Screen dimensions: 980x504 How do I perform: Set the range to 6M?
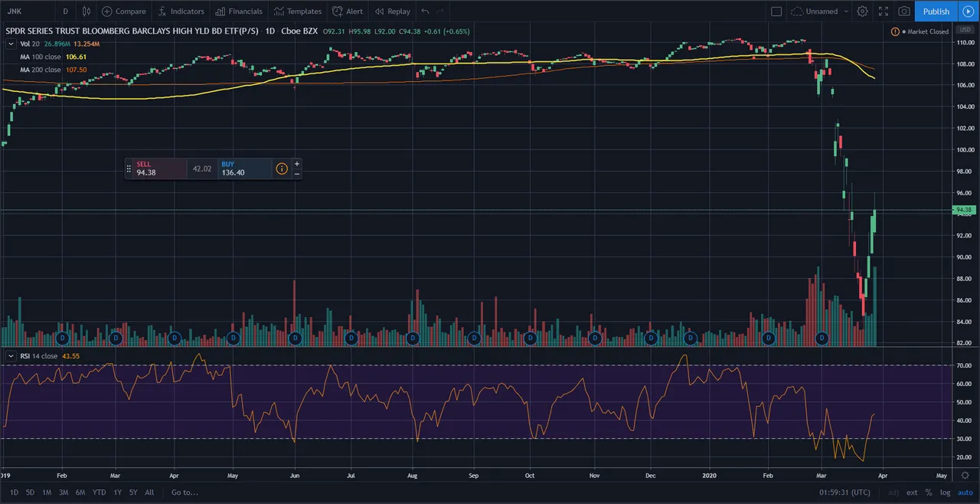point(80,493)
